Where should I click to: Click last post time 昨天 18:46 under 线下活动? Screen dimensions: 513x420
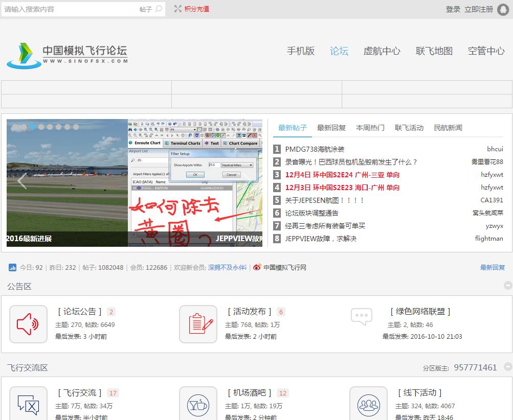tap(438, 417)
